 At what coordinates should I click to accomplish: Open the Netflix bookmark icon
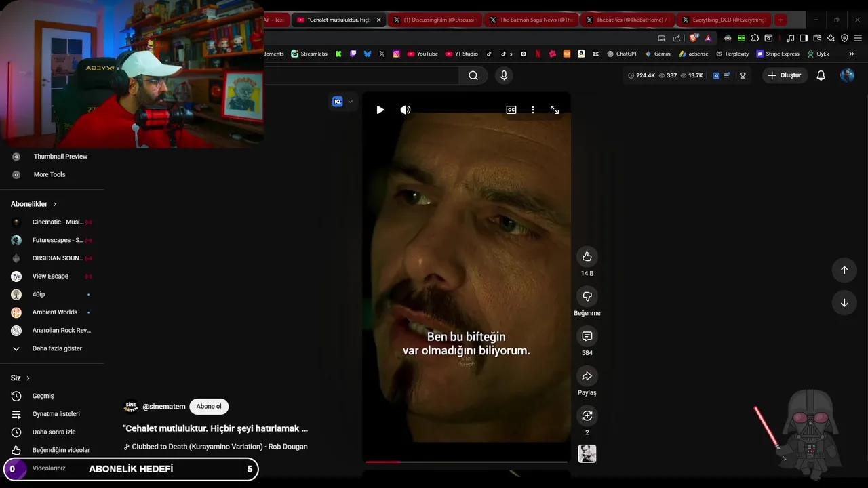[x=538, y=54]
